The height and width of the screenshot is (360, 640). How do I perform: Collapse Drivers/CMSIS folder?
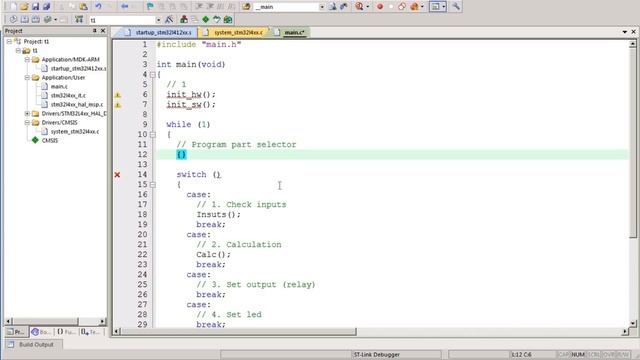tap(27, 122)
